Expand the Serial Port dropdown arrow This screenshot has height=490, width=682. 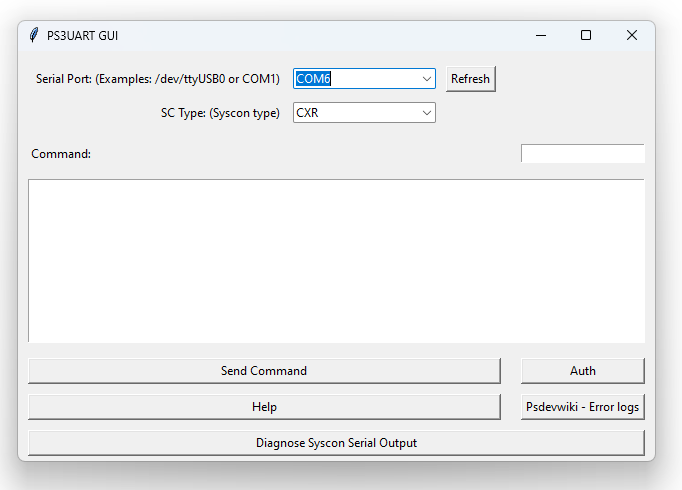click(x=427, y=79)
